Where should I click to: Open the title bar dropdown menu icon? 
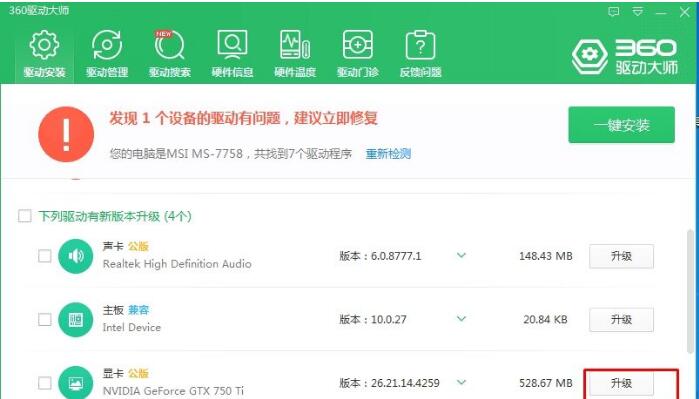pyautogui.click(x=638, y=12)
